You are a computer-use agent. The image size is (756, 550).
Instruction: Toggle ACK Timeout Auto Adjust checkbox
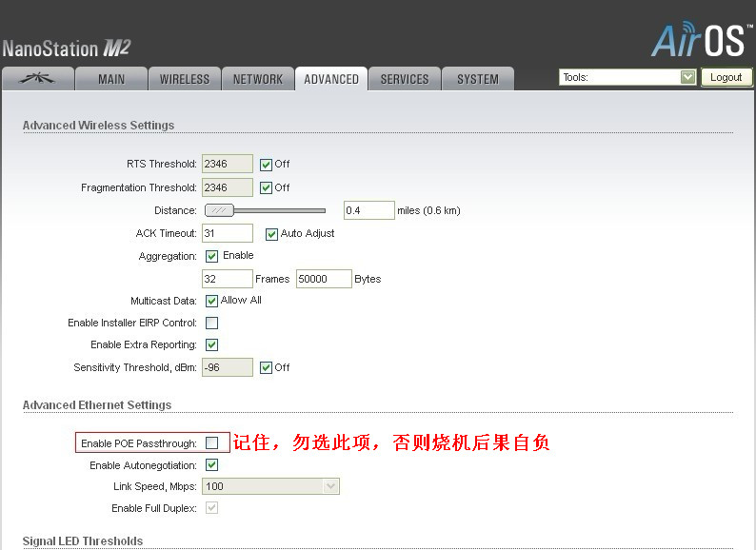(x=271, y=234)
